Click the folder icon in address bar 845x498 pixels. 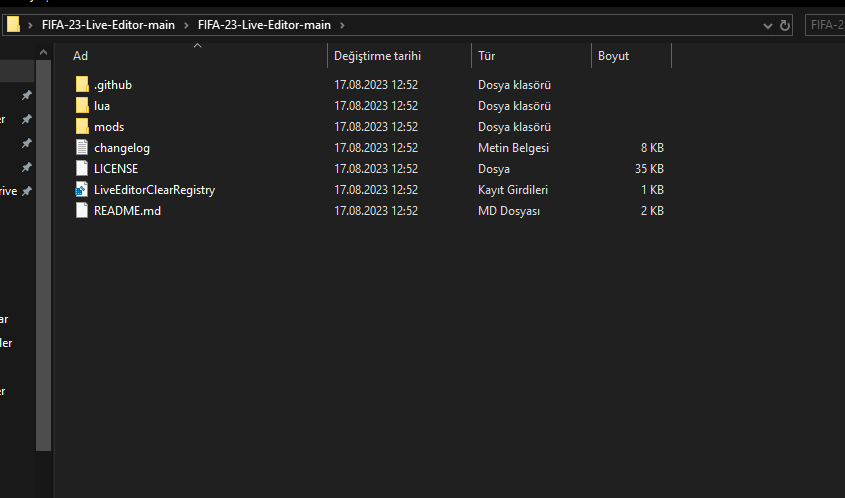click(13, 24)
